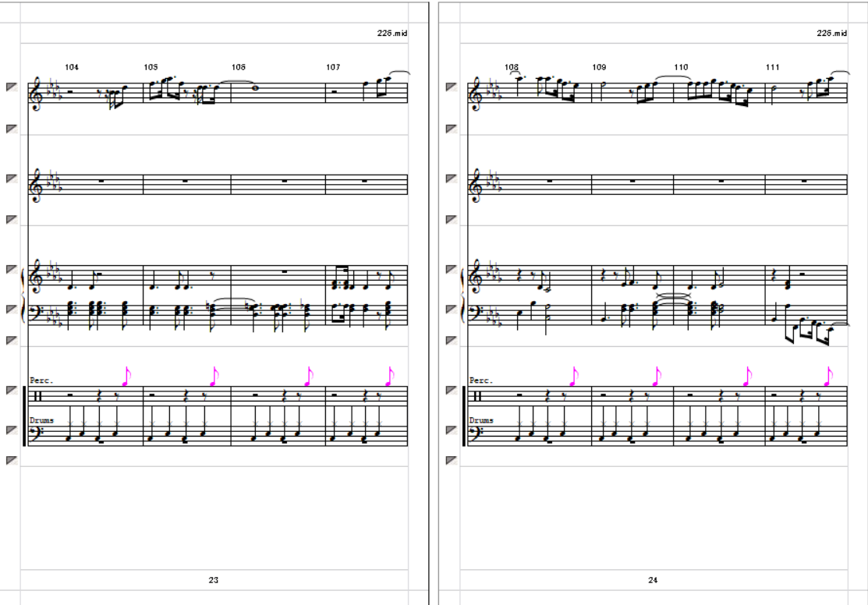Click the page number 24 footer
The image size is (868, 605).
click(x=653, y=580)
